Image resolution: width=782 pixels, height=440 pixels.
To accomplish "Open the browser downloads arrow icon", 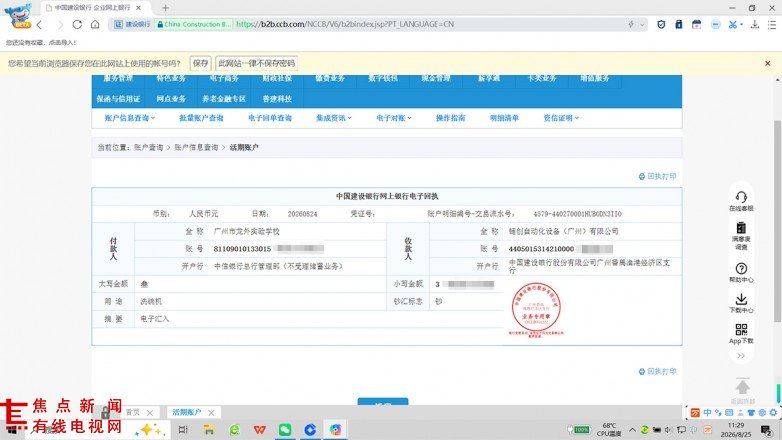I will coord(755,24).
